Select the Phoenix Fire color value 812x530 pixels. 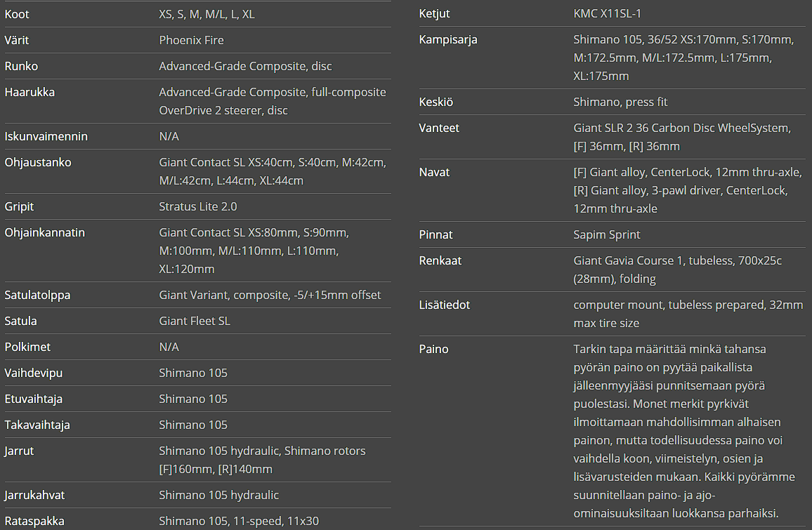[191, 40]
